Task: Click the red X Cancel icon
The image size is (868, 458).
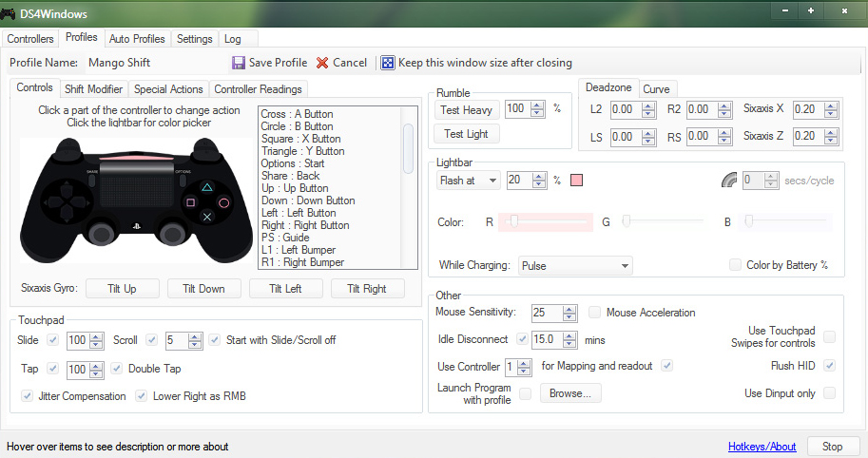Action: coord(322,63)
